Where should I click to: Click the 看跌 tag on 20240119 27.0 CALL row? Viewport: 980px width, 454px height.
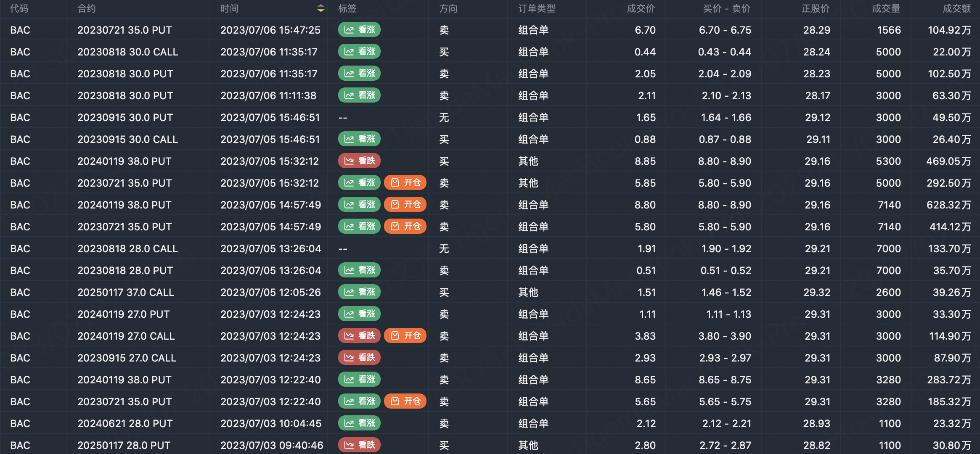click(359, 336)
